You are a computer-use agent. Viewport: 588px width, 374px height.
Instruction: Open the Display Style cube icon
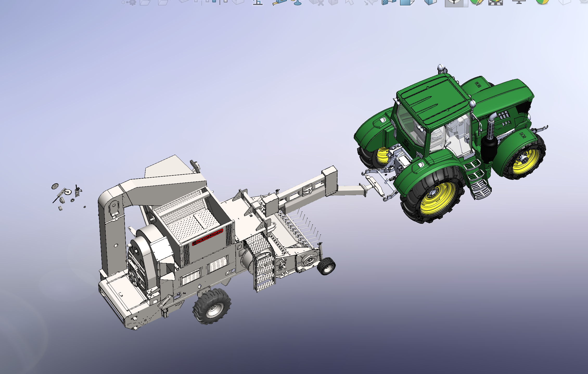430,2
